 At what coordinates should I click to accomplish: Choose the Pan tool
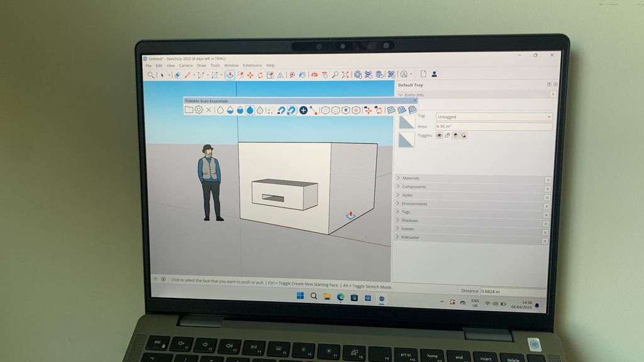point(325,74)
